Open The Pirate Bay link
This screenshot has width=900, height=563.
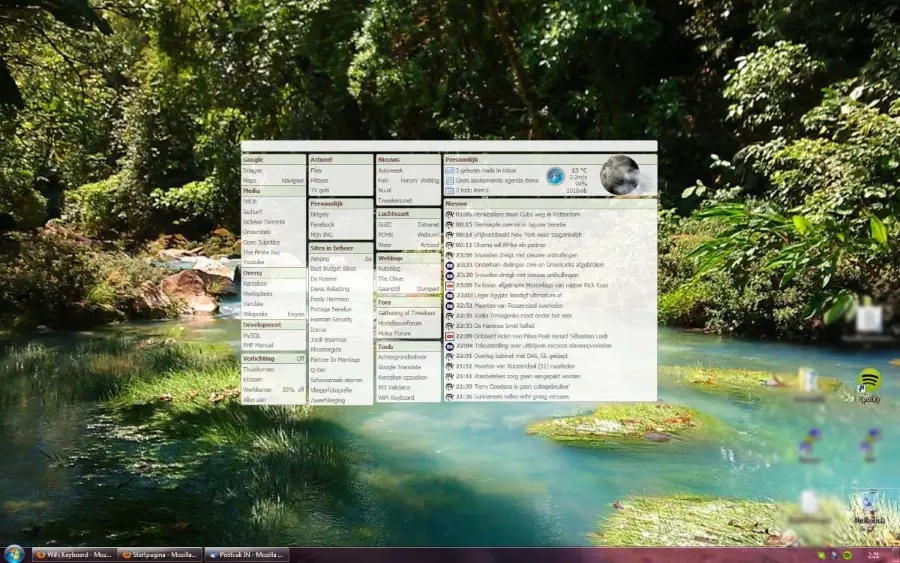point(261,253)
